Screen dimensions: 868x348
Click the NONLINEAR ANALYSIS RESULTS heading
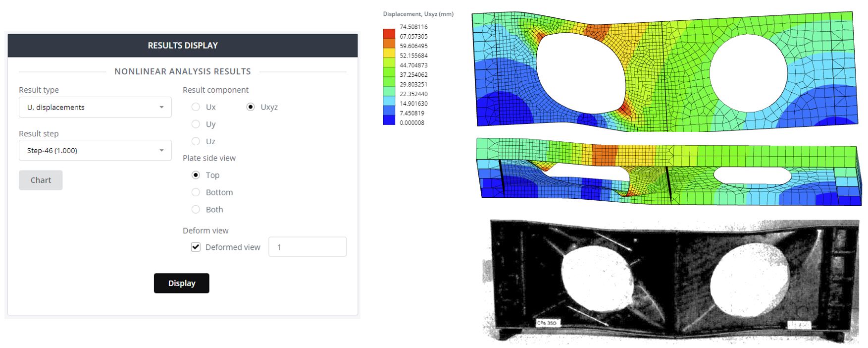pyautogui.click(x=183, y=71)
